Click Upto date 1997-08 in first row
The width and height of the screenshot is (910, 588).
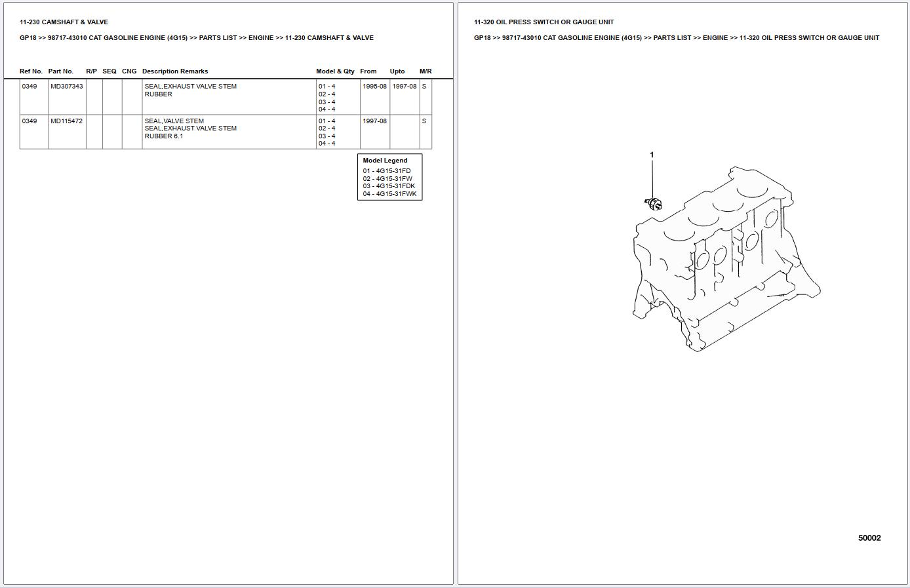coord(405,87)
